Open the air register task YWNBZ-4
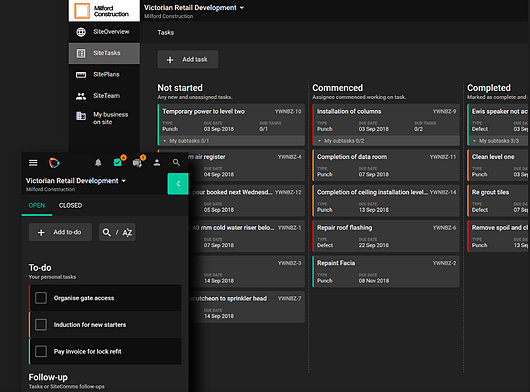The width and height of the screenshot is (530, 392). [247, 165]
